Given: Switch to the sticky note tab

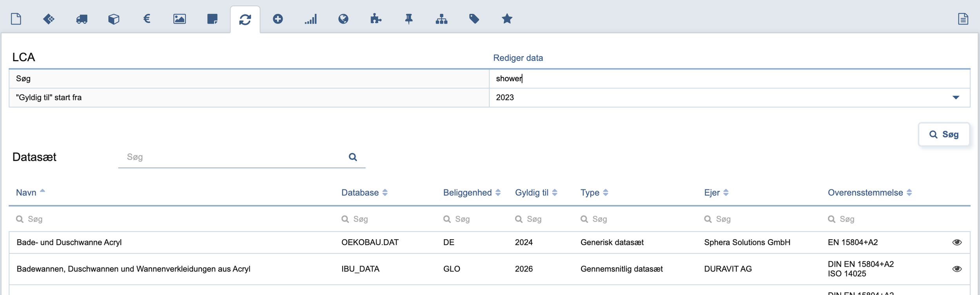Looking at the screenshot, I should click(x=212, y=19).
